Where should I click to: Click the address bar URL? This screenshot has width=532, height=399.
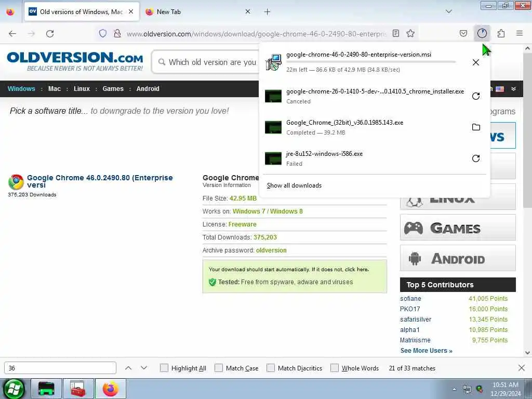pos(256,34)
